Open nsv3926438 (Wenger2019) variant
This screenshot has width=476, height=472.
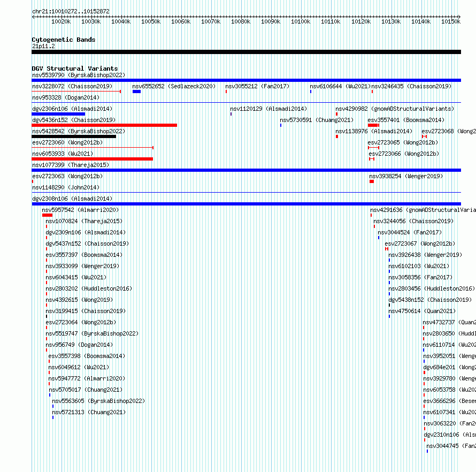coord(425,255)
